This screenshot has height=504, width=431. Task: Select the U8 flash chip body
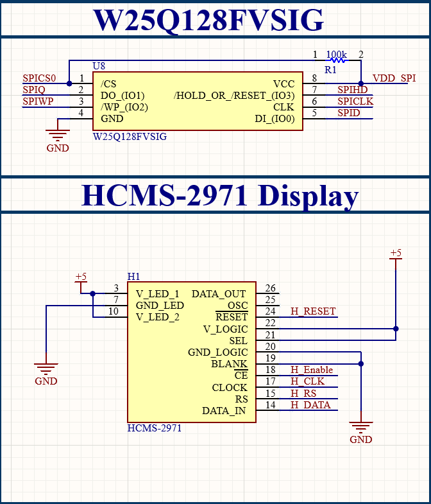coord(198,101)
